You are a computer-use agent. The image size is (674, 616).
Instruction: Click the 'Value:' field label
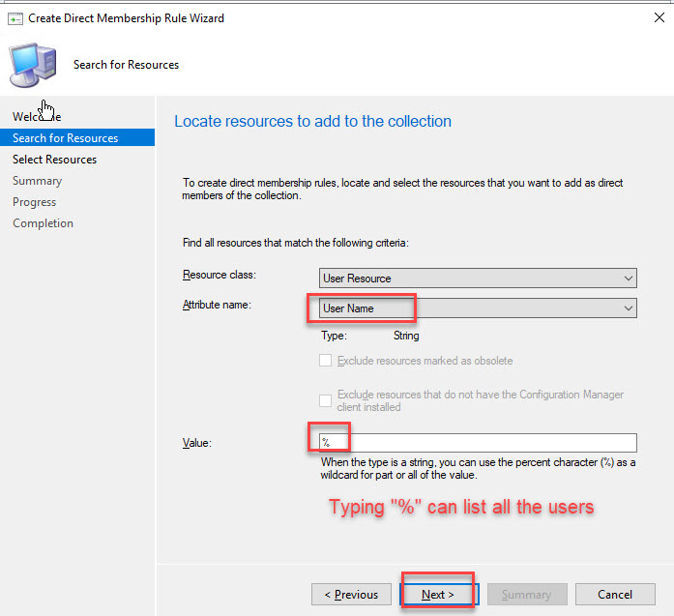(197, 443)
